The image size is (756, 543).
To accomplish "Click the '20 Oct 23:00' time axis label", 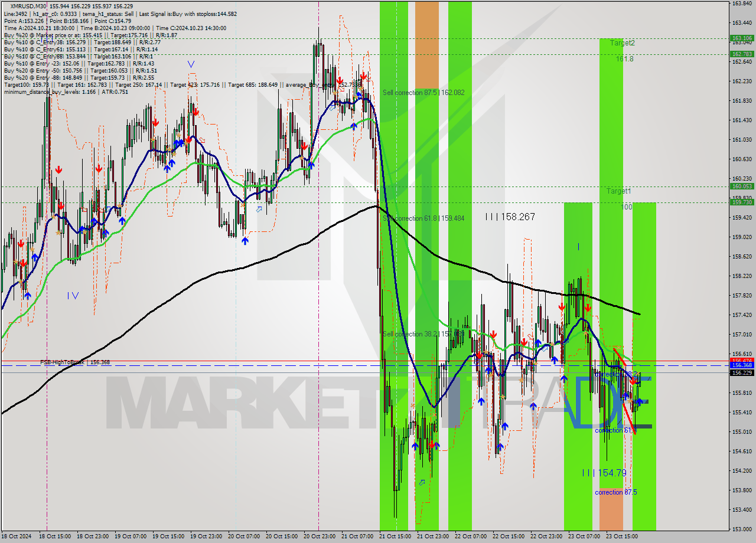I will click(x=320, y=537).
